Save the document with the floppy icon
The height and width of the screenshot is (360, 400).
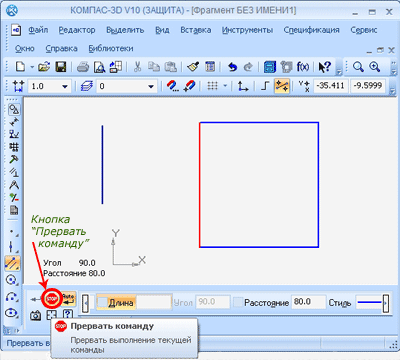(x=60, y=67)
